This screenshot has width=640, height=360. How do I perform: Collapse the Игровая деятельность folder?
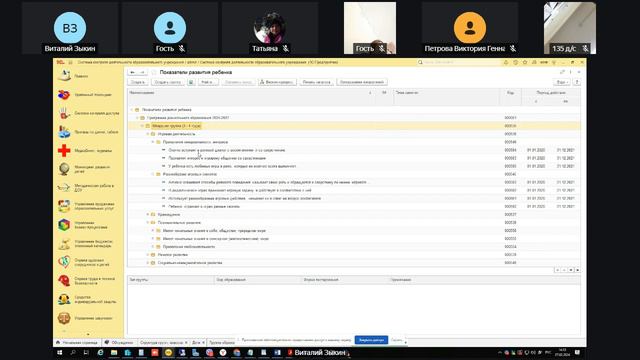tap(147, 134)
